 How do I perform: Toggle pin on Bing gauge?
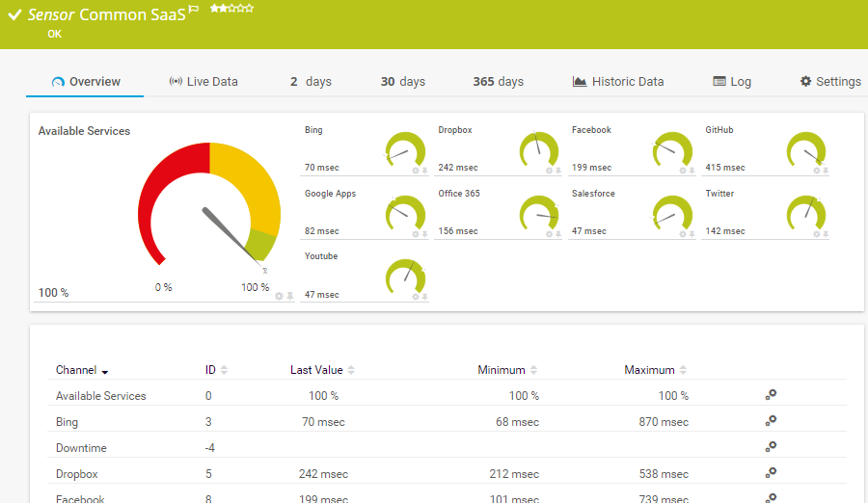[x=424, y=171]
